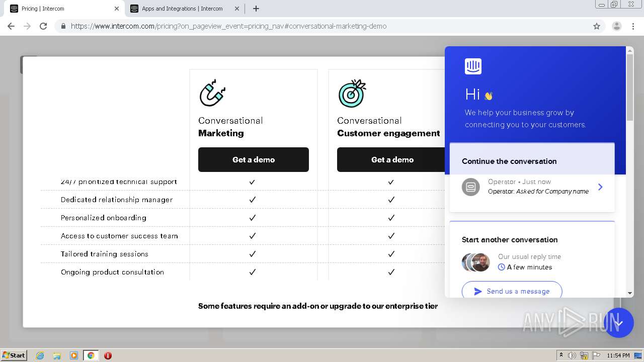Click the network tray icon
Screen dimensions: 644x362
(584, 355)
